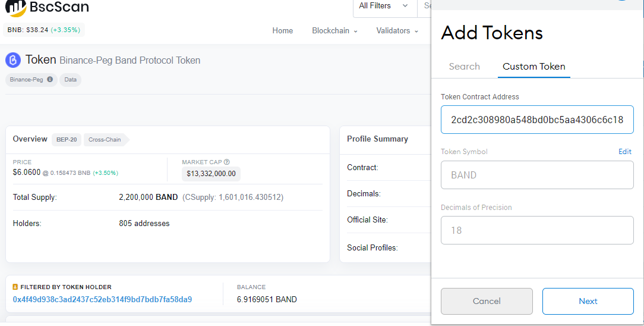Click the Profile Summary heading

click(377, 139)
